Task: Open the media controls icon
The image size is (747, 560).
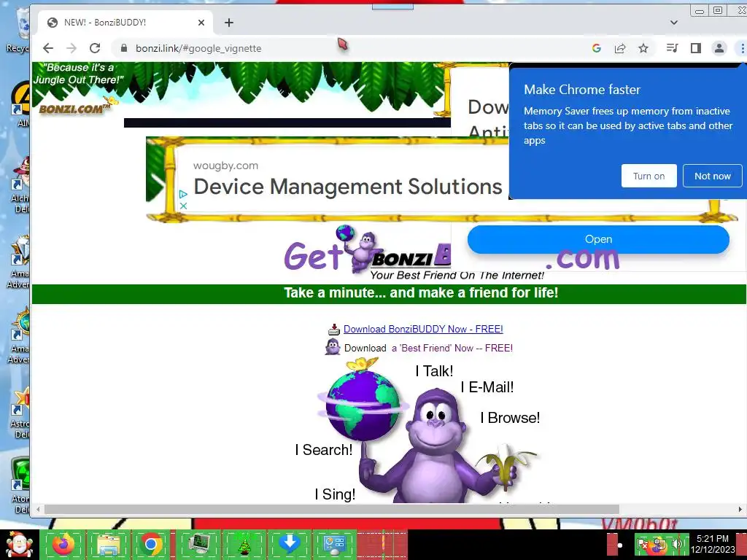Action: 672,47
